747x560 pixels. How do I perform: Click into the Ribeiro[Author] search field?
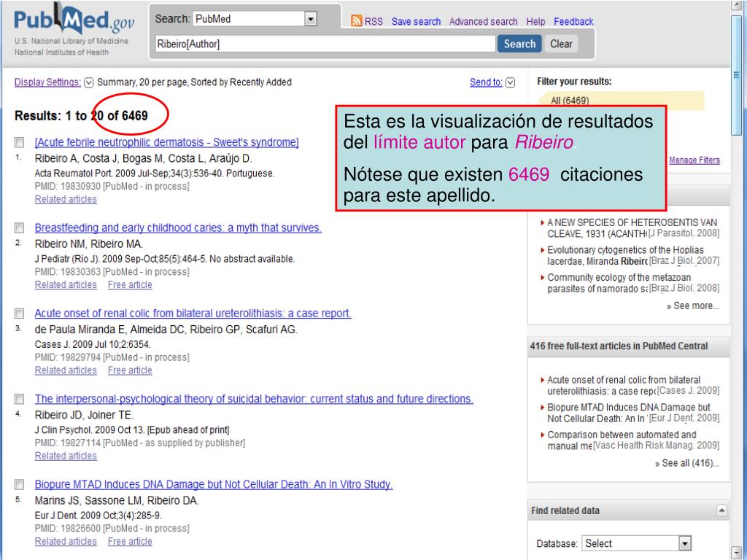tap(325, 44)
